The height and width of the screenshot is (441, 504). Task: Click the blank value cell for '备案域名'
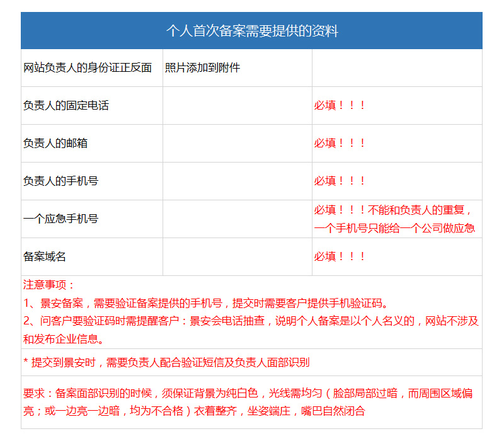coord(238,257)
